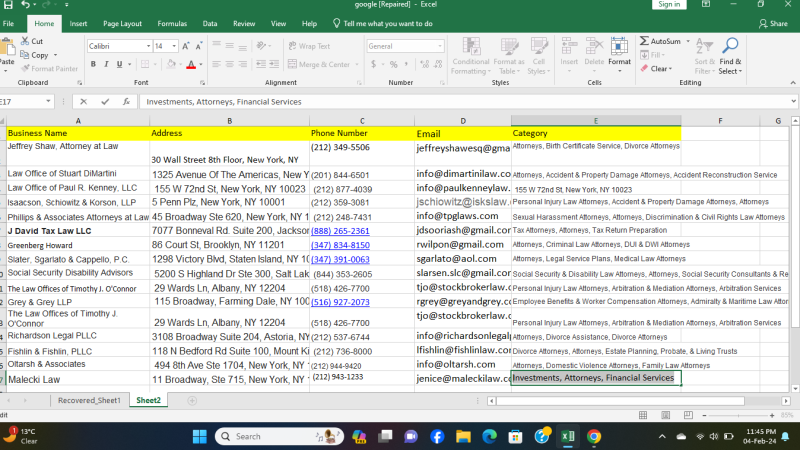
Task: Open AutoSum dropdown arrow
Action: (688, 41)
